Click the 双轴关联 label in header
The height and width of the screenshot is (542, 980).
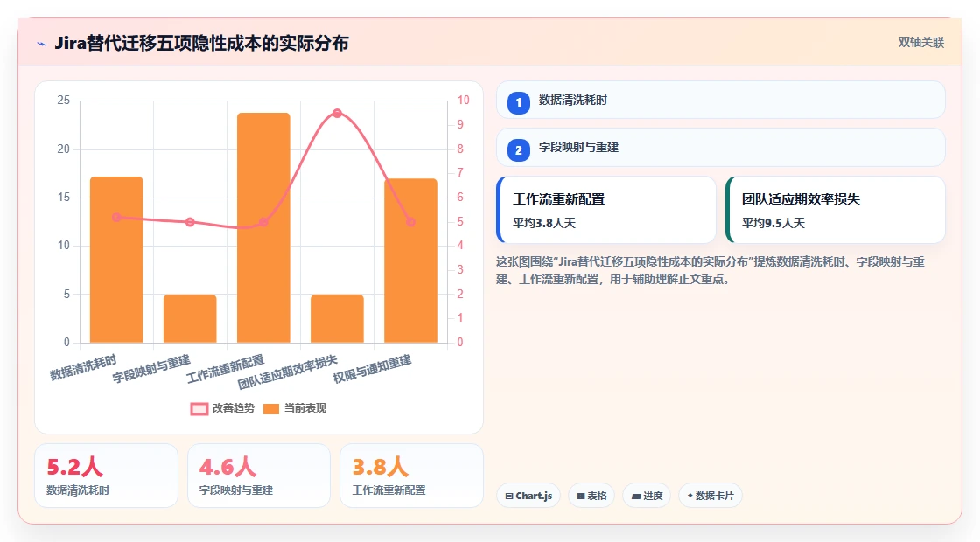(921, 43)
